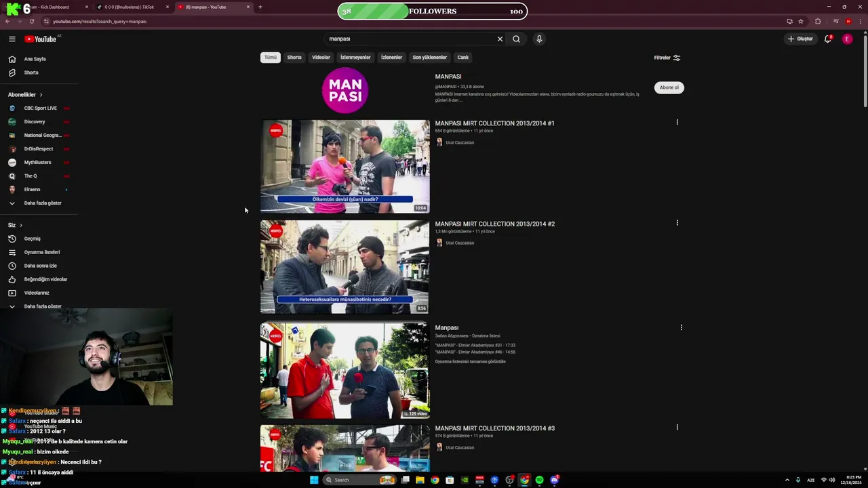Click the Oluştur create button
This screenshot has height=488, width=868.
[x=800, y=39]
